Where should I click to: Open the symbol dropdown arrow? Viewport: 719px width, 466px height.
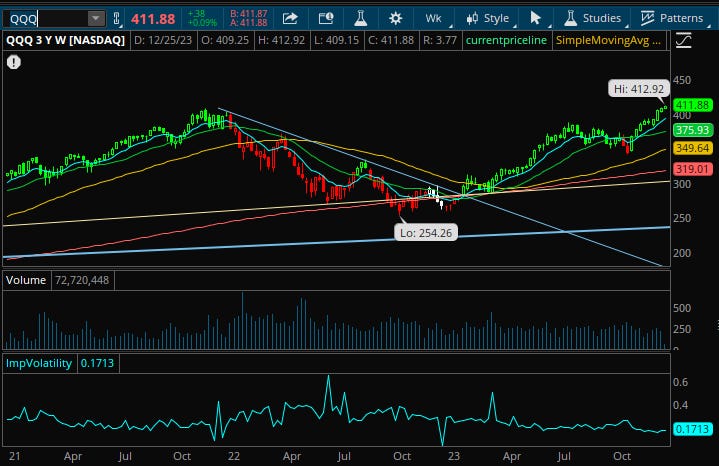pos(96,19)
